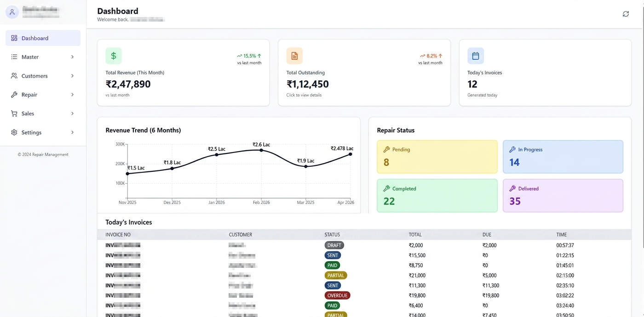644x317 pixels.
Task: Open the Pending repairs card
Action: click(x=437, y=157)
